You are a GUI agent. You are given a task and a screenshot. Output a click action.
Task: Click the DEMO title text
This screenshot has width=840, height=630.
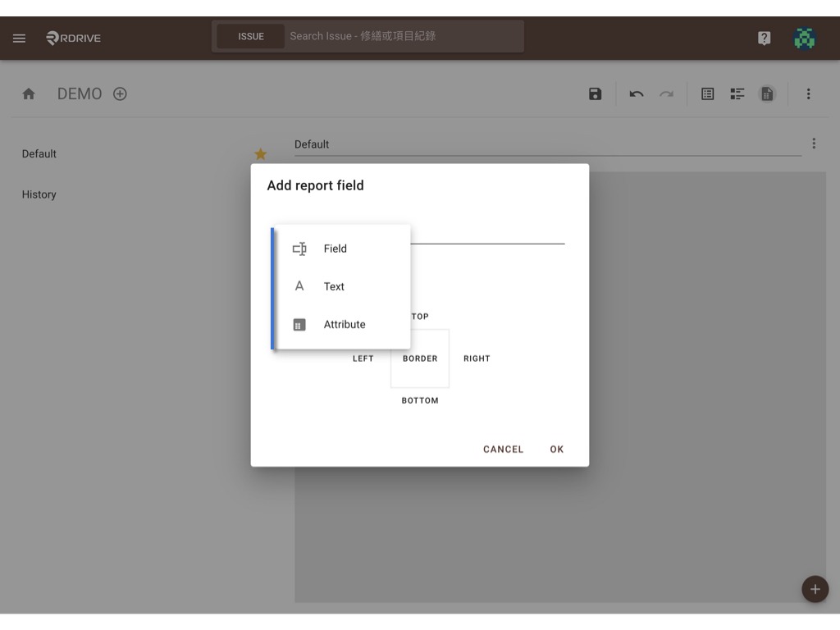click(x=80, y=94)
